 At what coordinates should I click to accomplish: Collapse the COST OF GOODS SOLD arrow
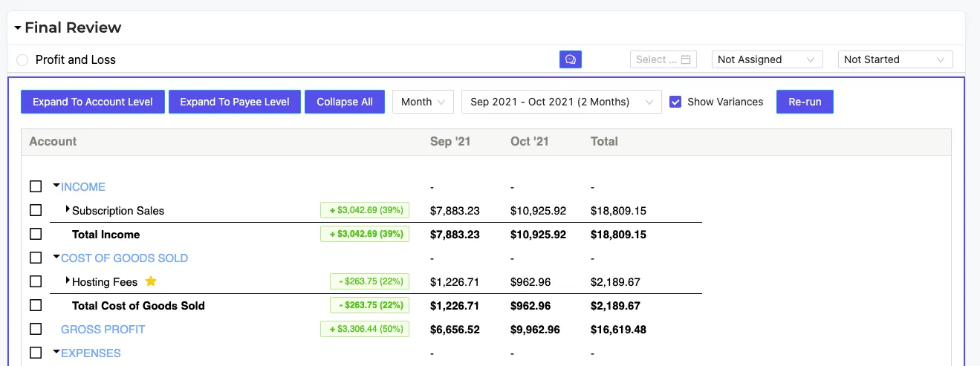[56, 257]
